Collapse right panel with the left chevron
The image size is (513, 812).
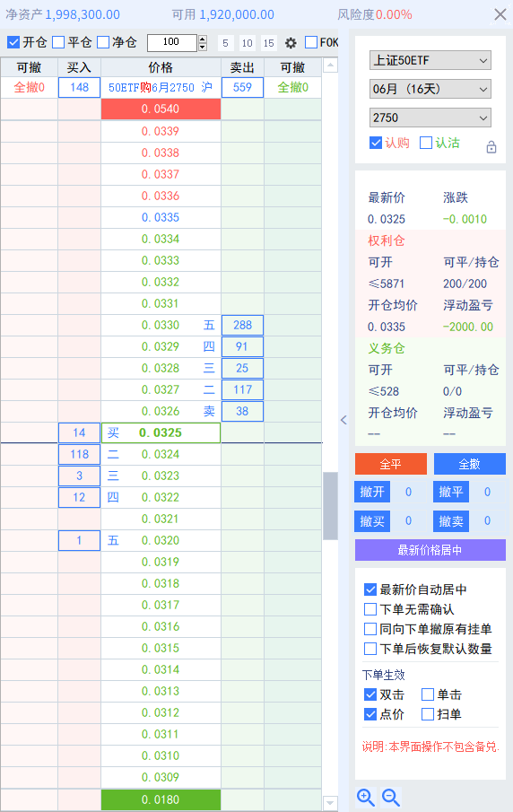[343, 420]
